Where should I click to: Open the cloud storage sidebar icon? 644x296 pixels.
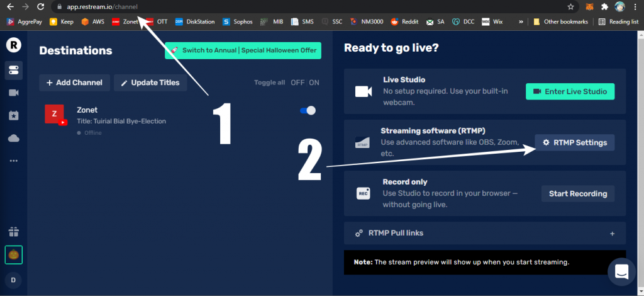14,138
